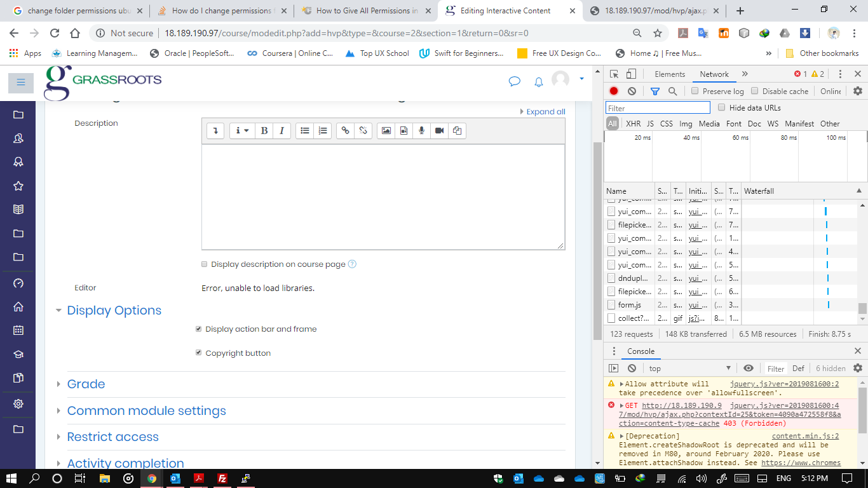Enable the Preserve log checkbox
Screen dimensions: 868x488
(695, 91)
